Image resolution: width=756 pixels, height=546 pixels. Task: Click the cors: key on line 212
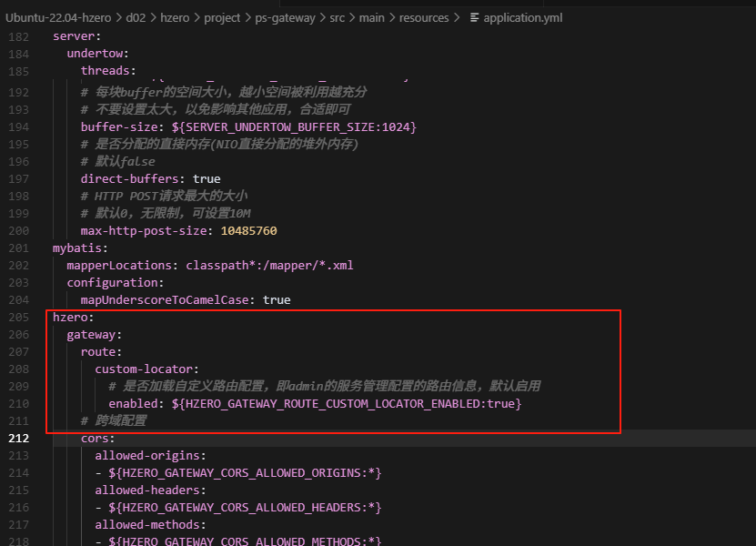click(97, 439)
